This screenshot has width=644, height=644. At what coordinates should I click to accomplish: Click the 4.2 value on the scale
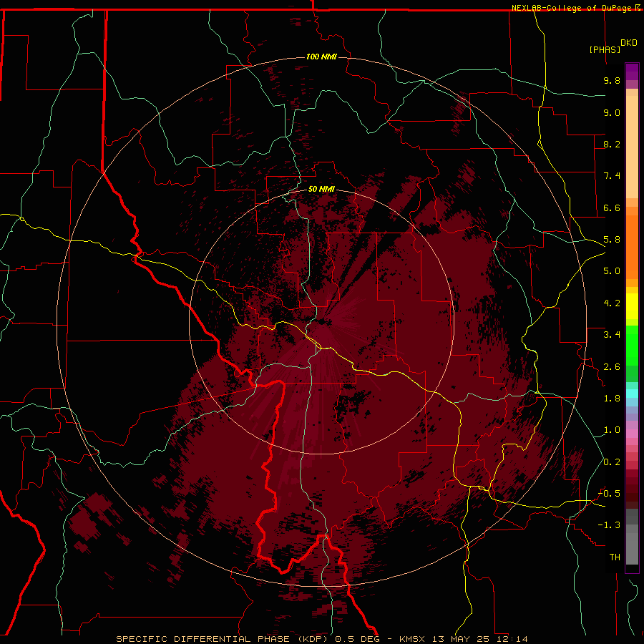[x=612, y=303]
